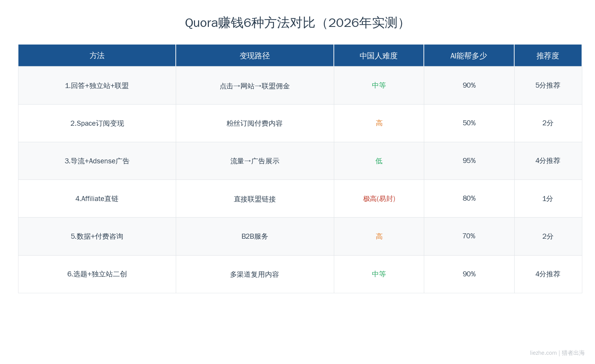Click the cell "3.导流+Adsense广告"
Viewport: 595px width, 364px height.
click(x=97, y=161)
